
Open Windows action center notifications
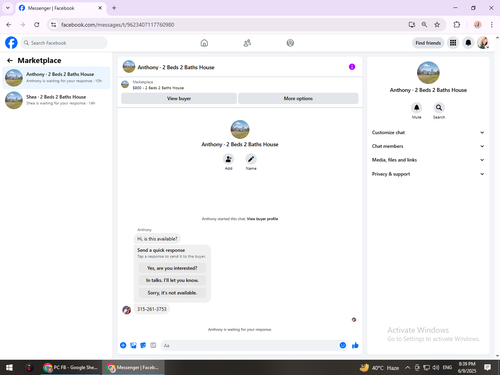487,367
